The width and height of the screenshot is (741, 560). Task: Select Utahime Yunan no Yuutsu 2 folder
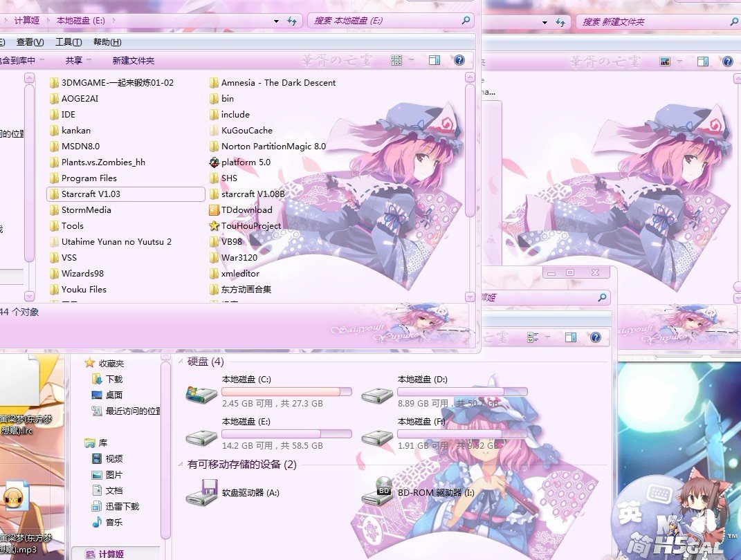tap(111, 242)
